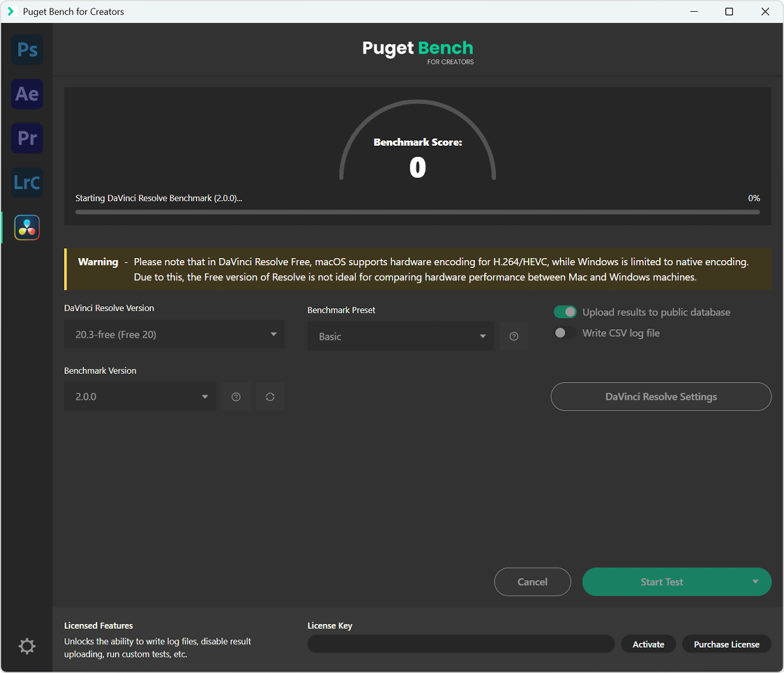Click the Benchmark Score gauge
Screen dimensions: 784x673
(x=417, y=141)
